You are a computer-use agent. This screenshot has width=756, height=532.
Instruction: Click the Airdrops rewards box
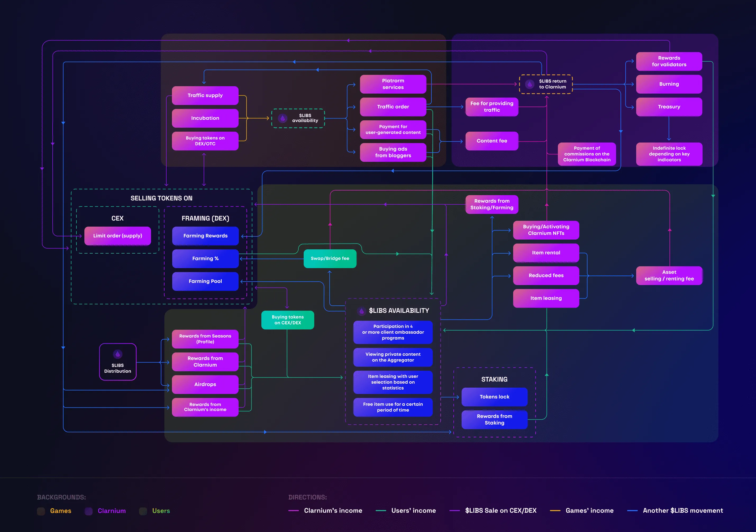pos(205,384)
